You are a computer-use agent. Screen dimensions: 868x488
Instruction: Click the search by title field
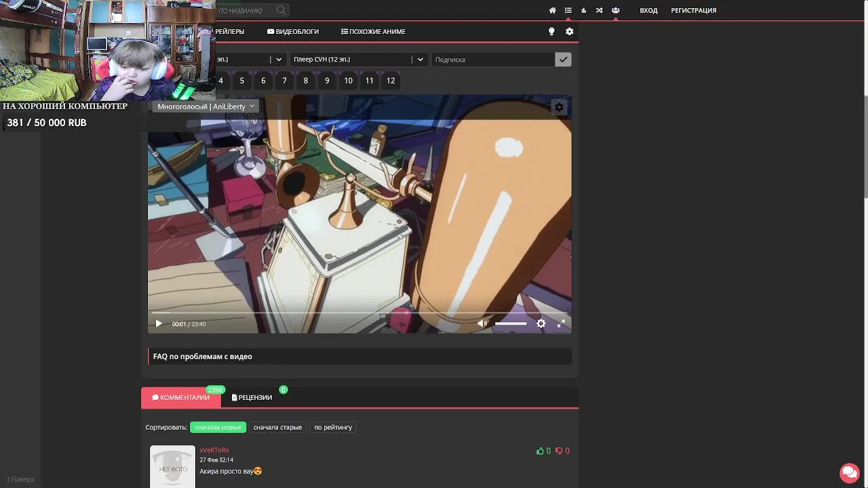click(x=245, y=10)
